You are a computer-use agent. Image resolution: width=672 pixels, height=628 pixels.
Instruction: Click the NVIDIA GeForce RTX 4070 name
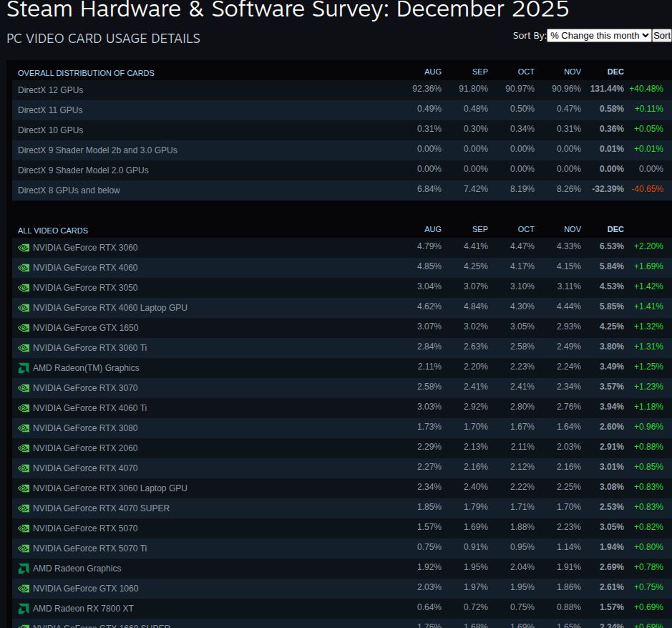tap(85, 468)
